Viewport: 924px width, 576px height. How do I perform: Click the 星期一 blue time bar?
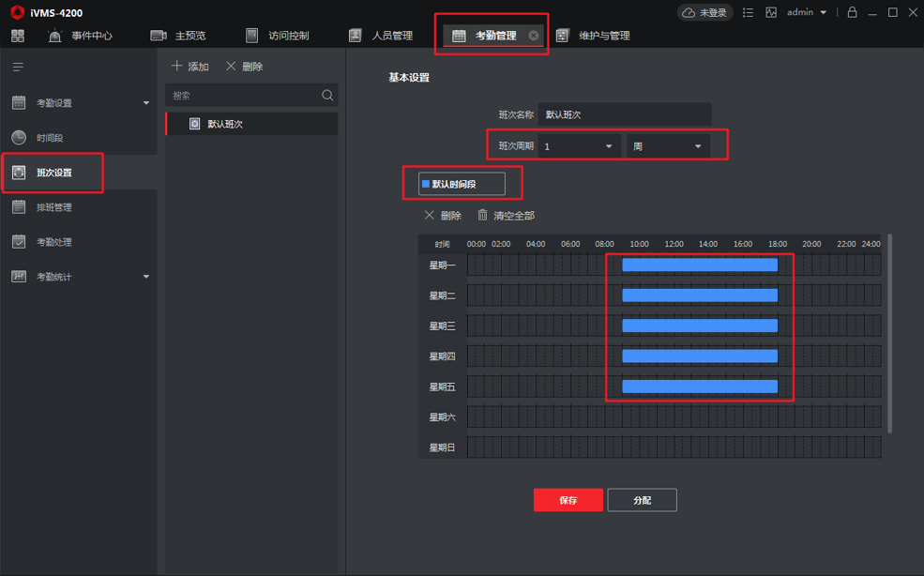pyautogui.click(x=700, y=265)
